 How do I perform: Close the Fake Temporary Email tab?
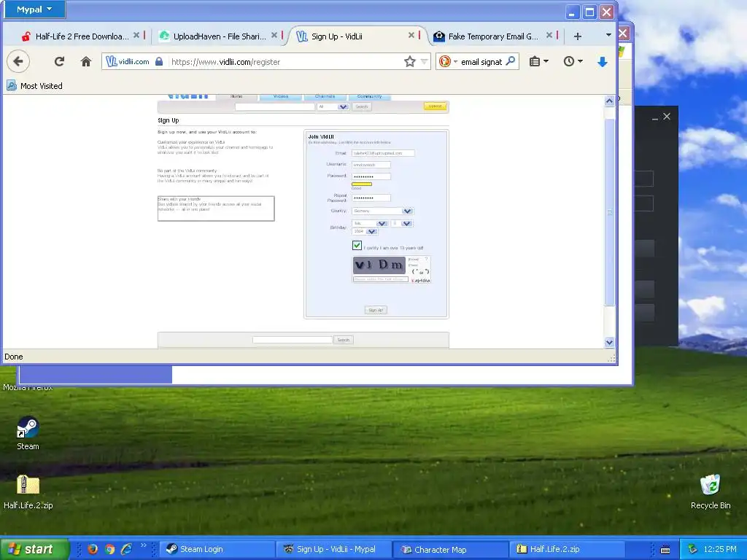[x=549, y=35]
